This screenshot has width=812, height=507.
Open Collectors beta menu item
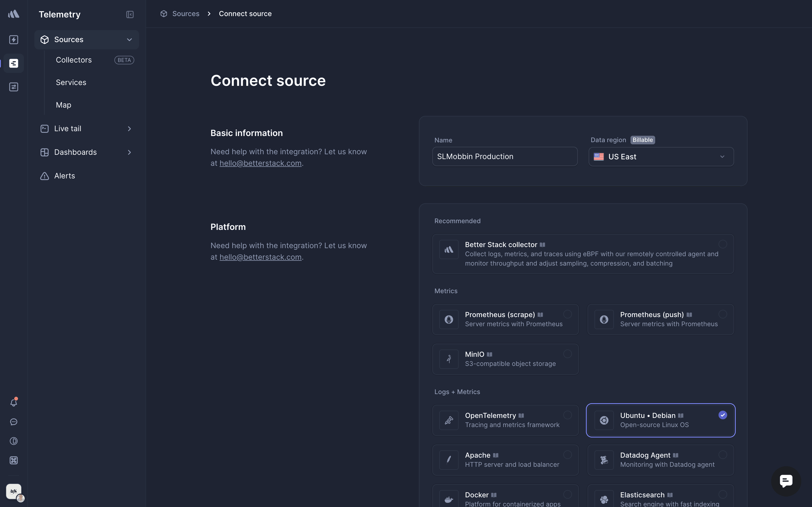(x=74, y=60)
